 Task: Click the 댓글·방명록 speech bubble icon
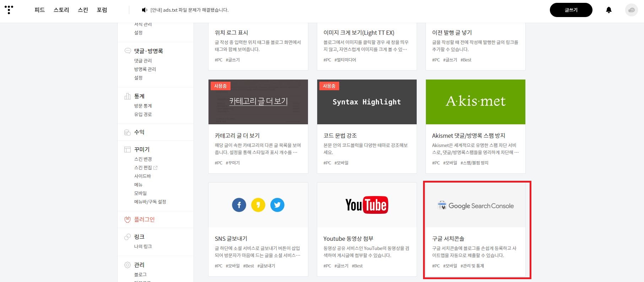click(128, 51)
